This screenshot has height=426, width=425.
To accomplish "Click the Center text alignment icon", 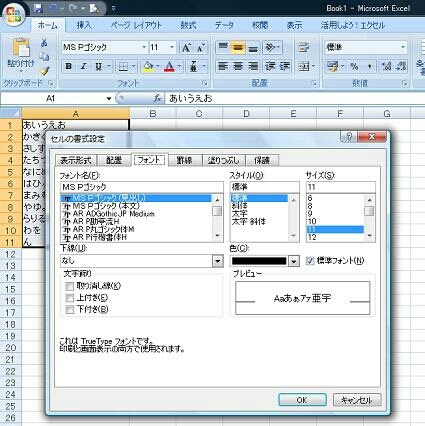I will coord(238,66).
